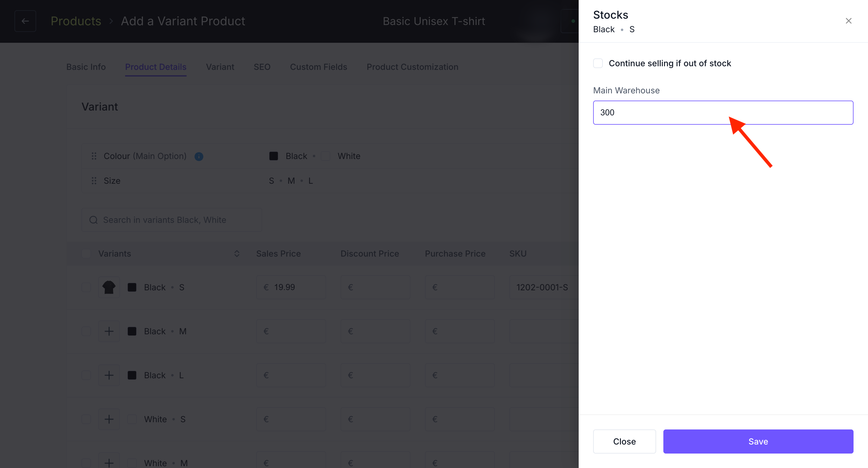Screen dimensions: 868x468
Task: Switch to the Basic Info tab
Action: coord(86,67)
